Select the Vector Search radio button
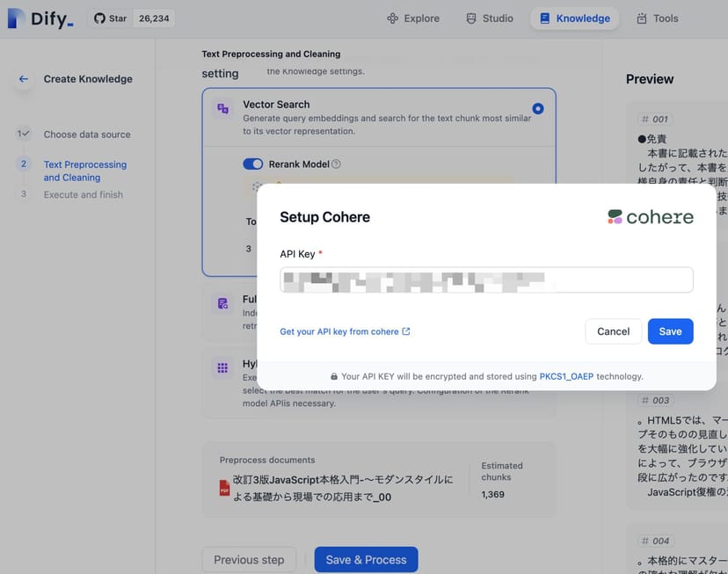728x574 pixels. click(x=538, y=108)
